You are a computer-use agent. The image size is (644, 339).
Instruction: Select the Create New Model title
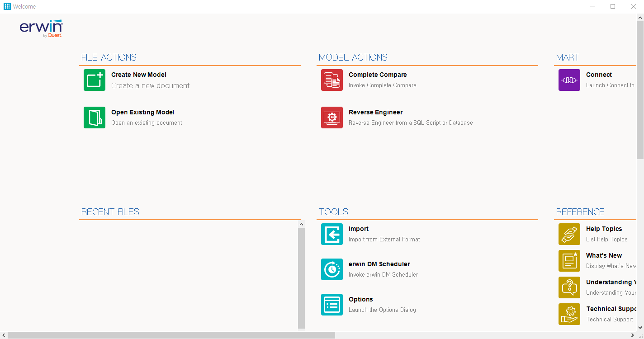pos(139,75)
